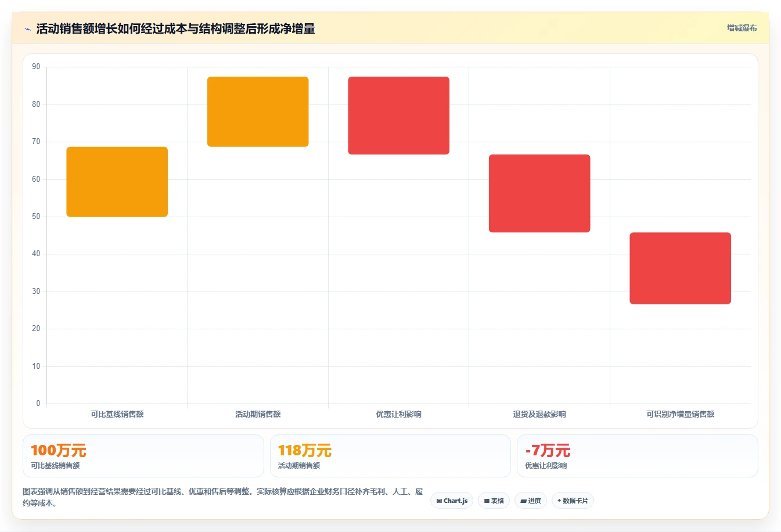Select the 进度 chip
Viewport: 781px width, 532px height.
point(531,501)
